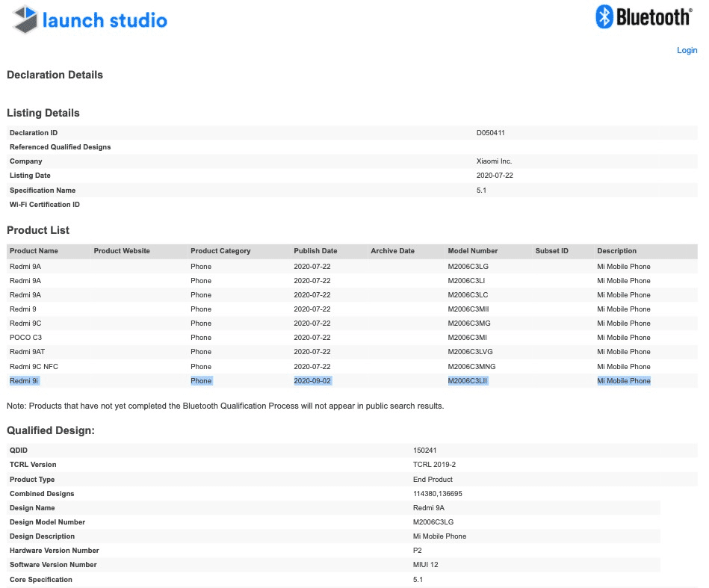
Task: Select combined designs value 114380,136695
Action: tap(437, 493)
